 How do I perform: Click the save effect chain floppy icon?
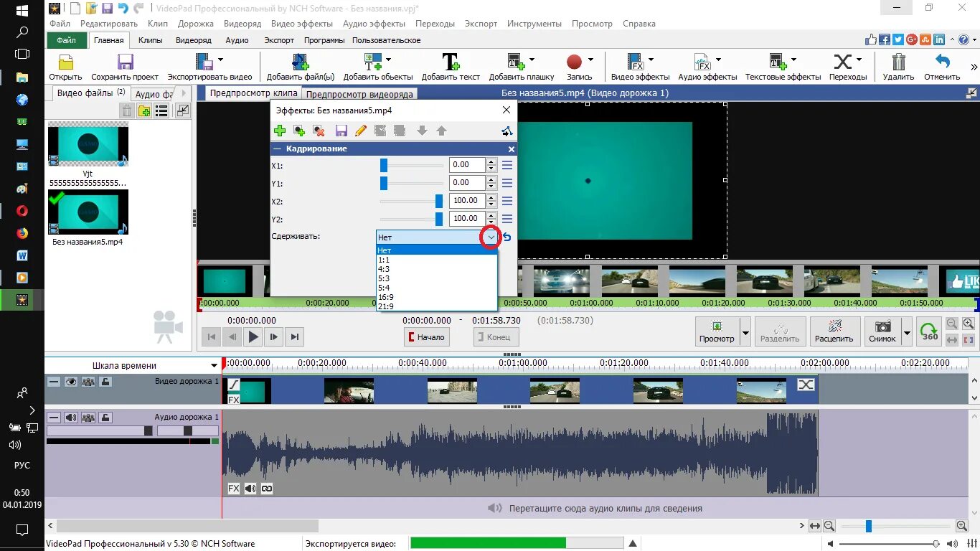click(341, 131)
